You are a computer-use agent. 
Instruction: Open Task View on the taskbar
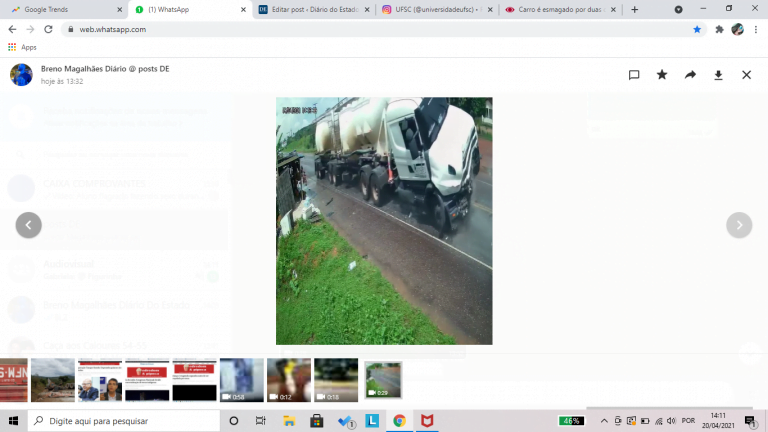click(x=261, y=421)
